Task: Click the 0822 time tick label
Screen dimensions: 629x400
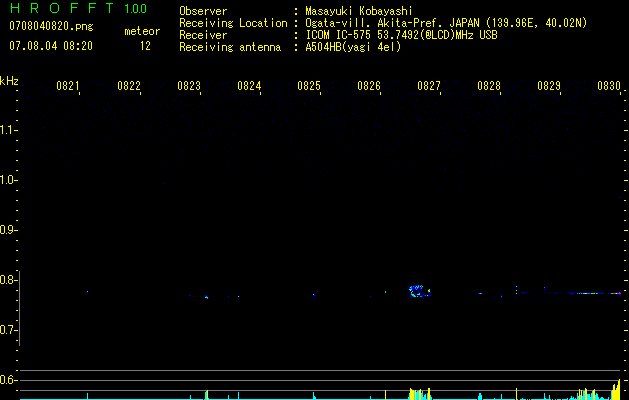Action: [129, 86]
